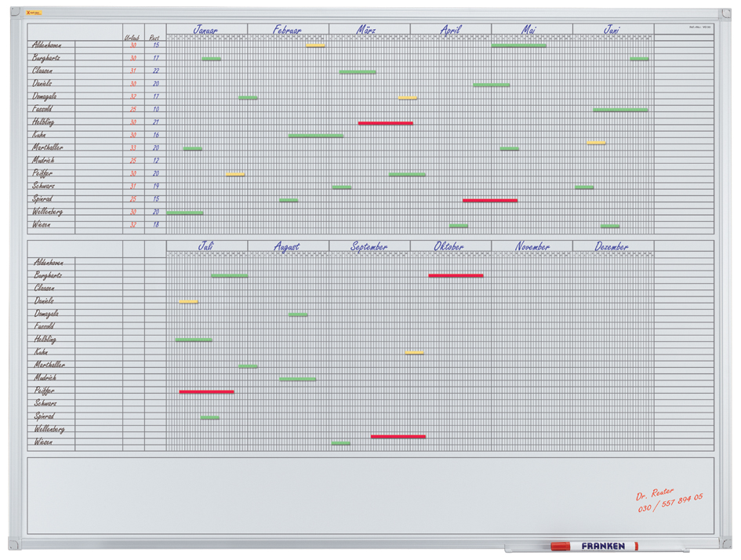Viewport: 741px width, 560px height.
Task: Click the red FRANKEN marker pen
Action: click(x=594, y=546)
